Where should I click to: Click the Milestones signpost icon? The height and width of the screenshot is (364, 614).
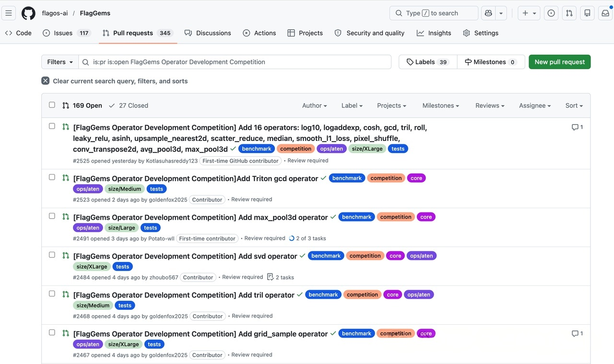tap(468, 62)
